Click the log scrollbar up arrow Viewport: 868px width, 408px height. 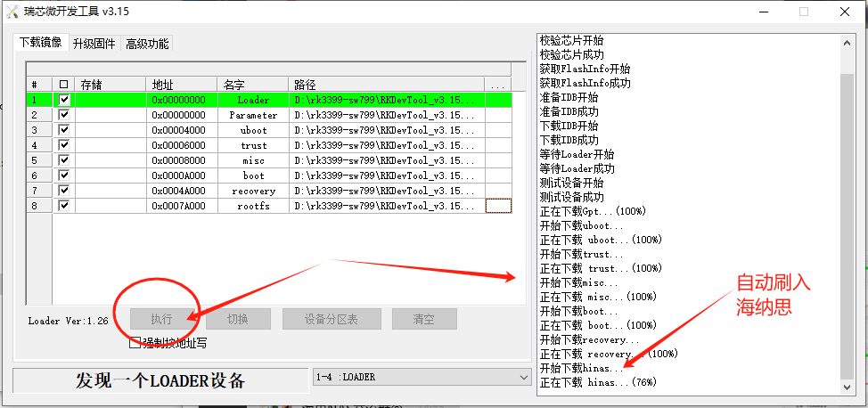pyautogui.click(x=847, y=41)
